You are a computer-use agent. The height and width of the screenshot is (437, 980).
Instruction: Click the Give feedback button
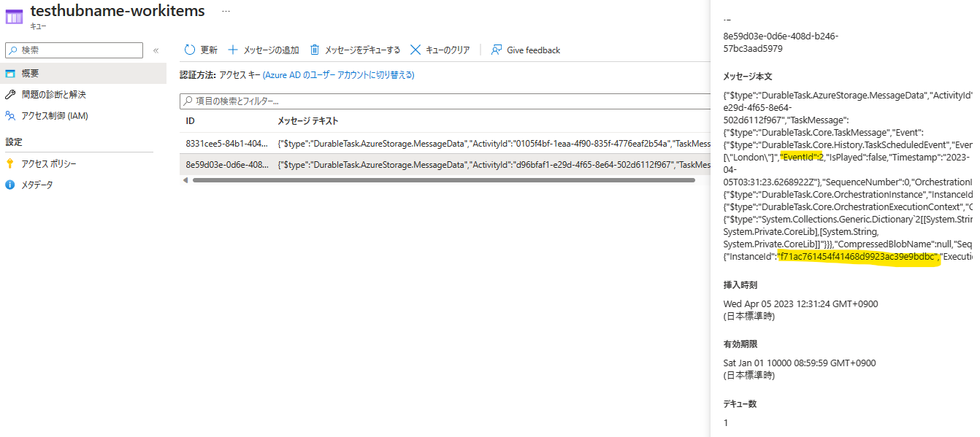coord(526,50)
